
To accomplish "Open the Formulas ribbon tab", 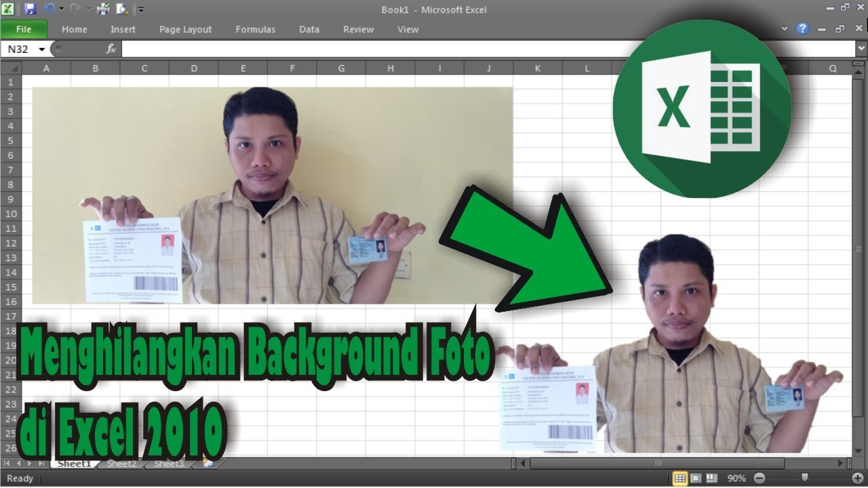I will pos(256,29).
